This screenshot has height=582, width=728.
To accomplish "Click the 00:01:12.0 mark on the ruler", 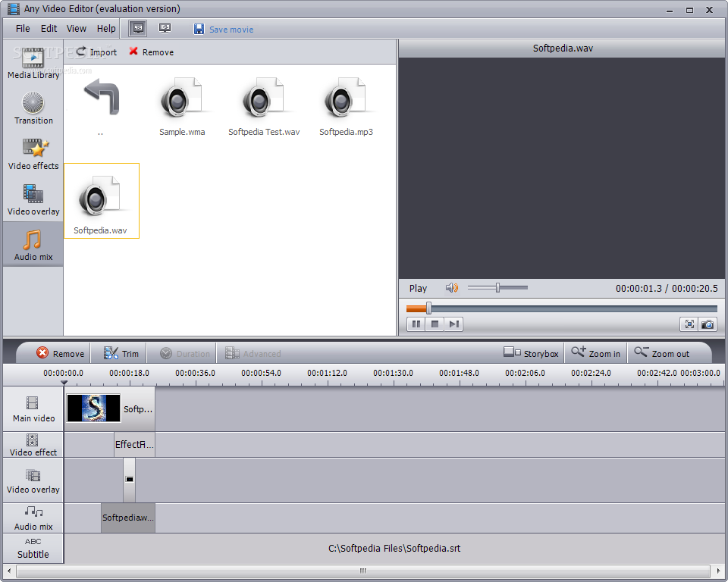I will point(327,373).
